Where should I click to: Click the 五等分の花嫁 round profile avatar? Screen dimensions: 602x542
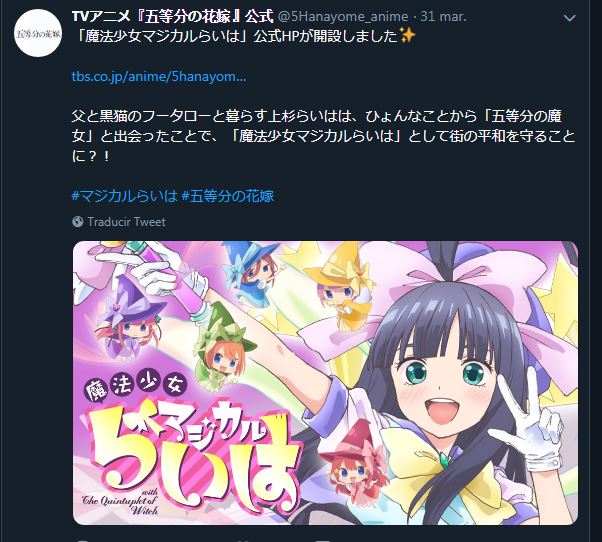point(38,33)
